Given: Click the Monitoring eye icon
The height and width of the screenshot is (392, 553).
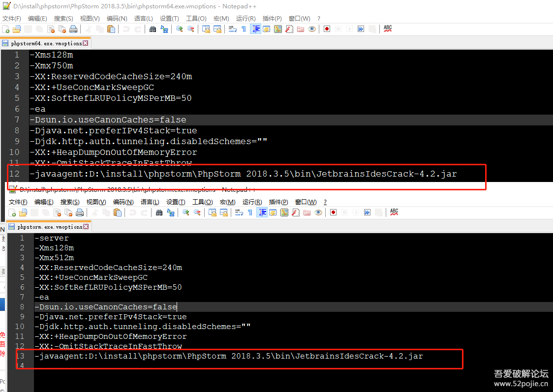Looking at the screenshot, I should (x=311, y=29).
